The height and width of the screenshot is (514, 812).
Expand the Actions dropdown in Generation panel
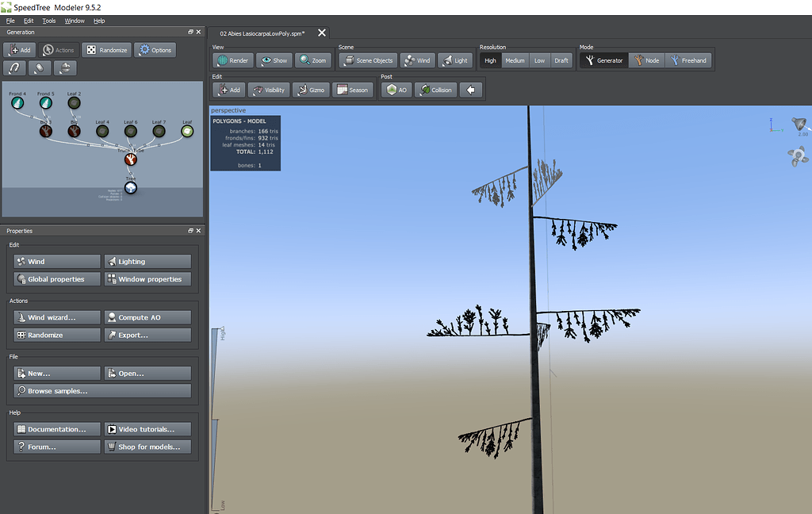[58, 49]
